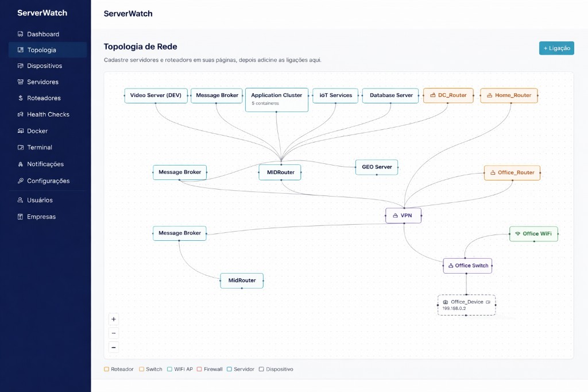Select the Application Cluster node
588x392 pixels.
pos(277,99)
